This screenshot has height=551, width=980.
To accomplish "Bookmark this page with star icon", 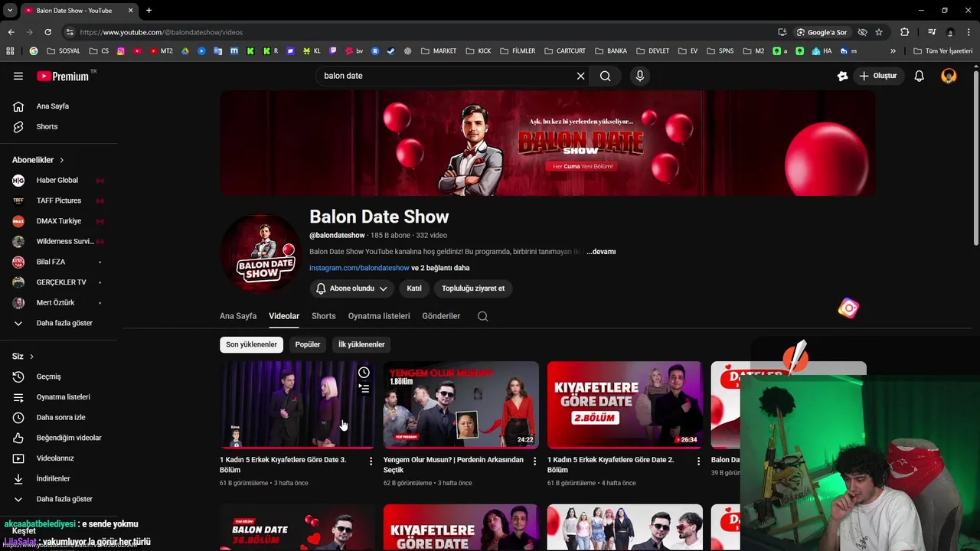I will click(879, 32).
